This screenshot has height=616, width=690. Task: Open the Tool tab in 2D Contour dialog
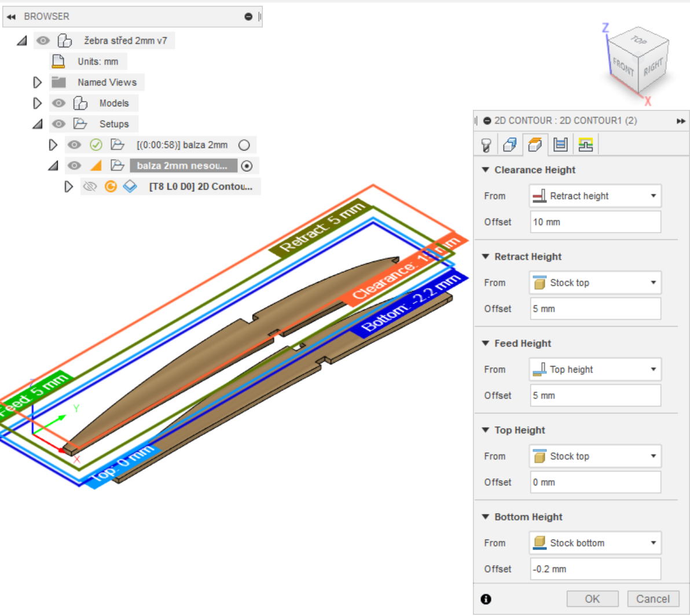point(486,145)
